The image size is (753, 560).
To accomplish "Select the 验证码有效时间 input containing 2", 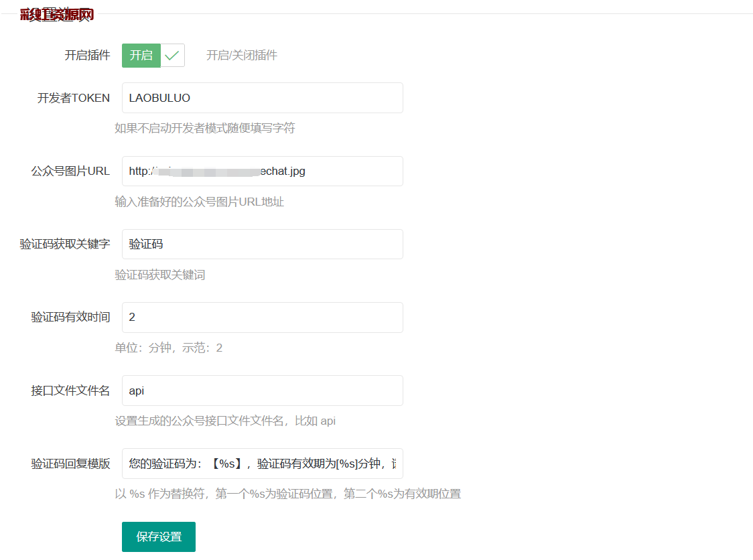I will 262,318.
